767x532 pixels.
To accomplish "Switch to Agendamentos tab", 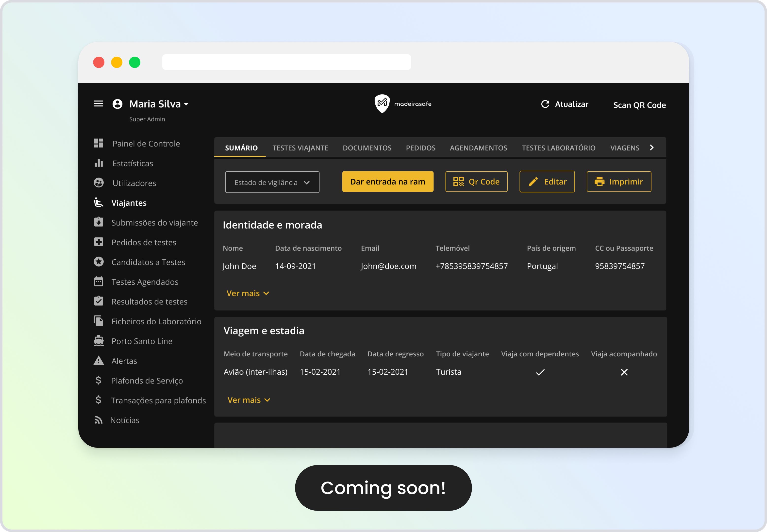I will coord(478,148).
